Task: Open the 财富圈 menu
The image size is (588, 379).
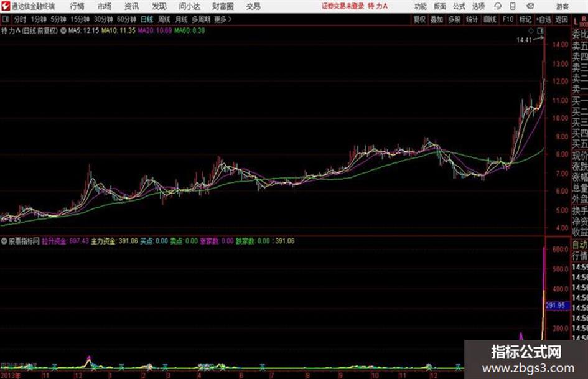Action: point(223,6)
